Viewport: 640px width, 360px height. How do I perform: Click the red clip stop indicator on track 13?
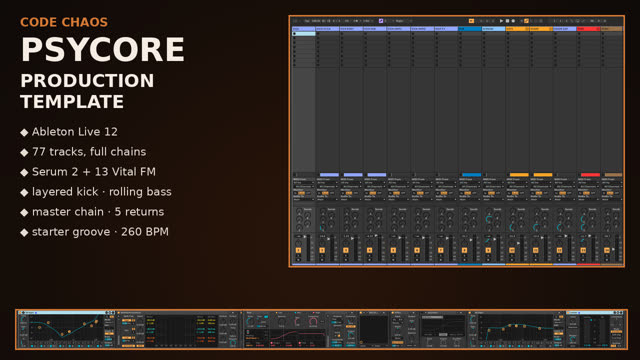(x=591, y=175)
